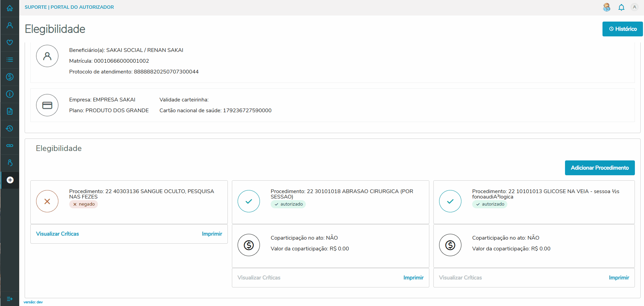Viewport: 644px width, 306px height.
Task: Click the chain link sidebar icon
Action: pyautogui.click(x=10, y=146)
